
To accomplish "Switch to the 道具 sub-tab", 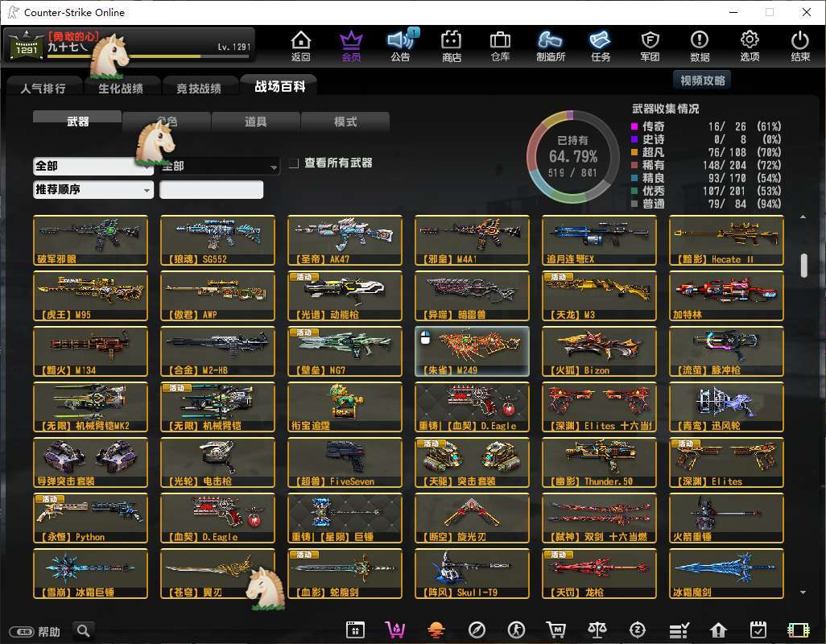I will (x=256, y=122).
